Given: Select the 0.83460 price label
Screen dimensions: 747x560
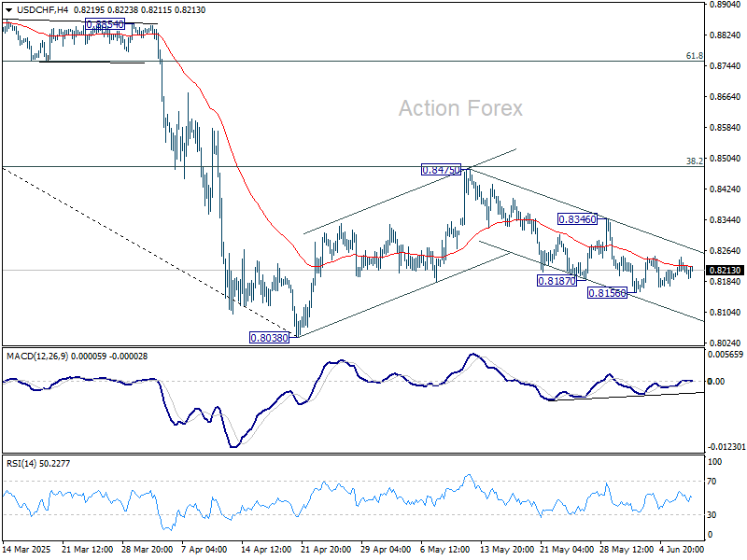Looking at the screenshot, I should pos(577,219).
